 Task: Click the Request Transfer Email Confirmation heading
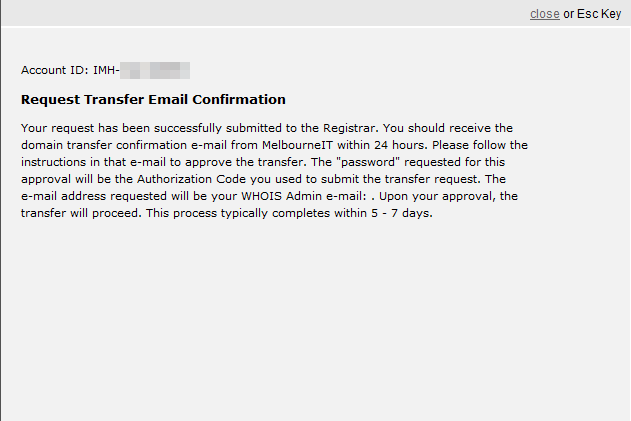click(x=153, y=100)
